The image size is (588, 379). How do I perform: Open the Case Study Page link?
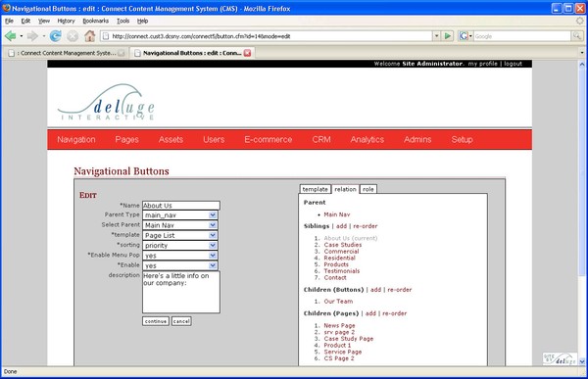[348, 339]
